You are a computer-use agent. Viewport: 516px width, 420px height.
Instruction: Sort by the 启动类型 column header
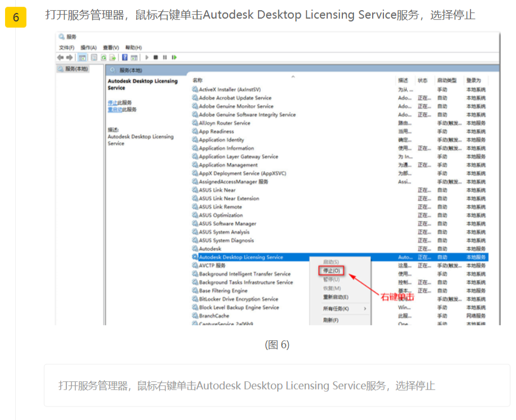tap(447, 81)
